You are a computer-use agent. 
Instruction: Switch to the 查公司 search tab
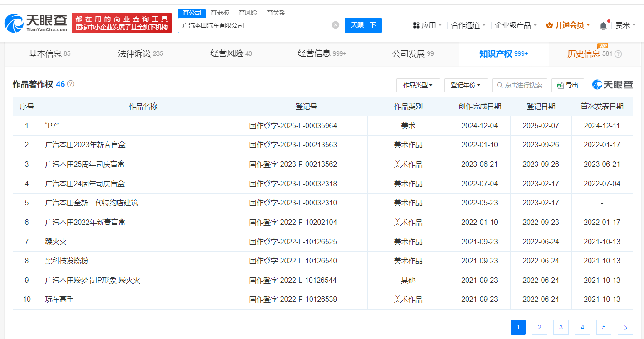(x=192, y=13)
